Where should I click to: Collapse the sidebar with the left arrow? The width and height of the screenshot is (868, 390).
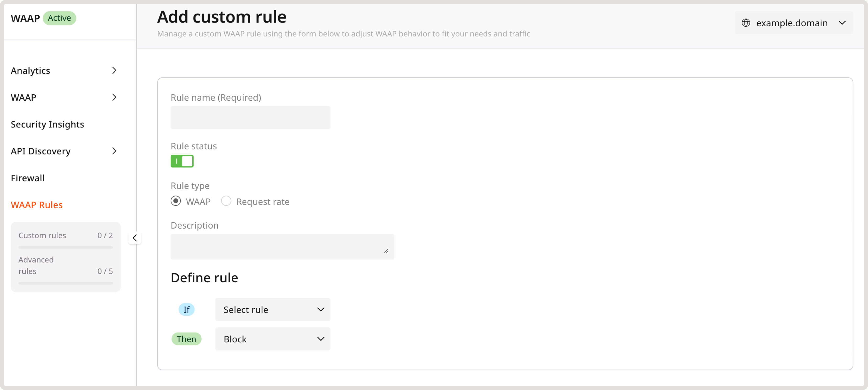click(135, 238)
